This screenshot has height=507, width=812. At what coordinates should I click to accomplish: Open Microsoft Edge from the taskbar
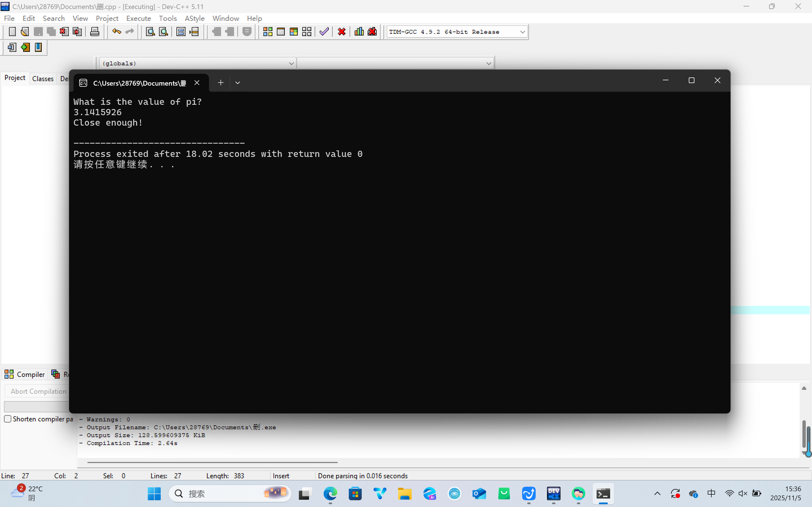[x=330, y=493]
